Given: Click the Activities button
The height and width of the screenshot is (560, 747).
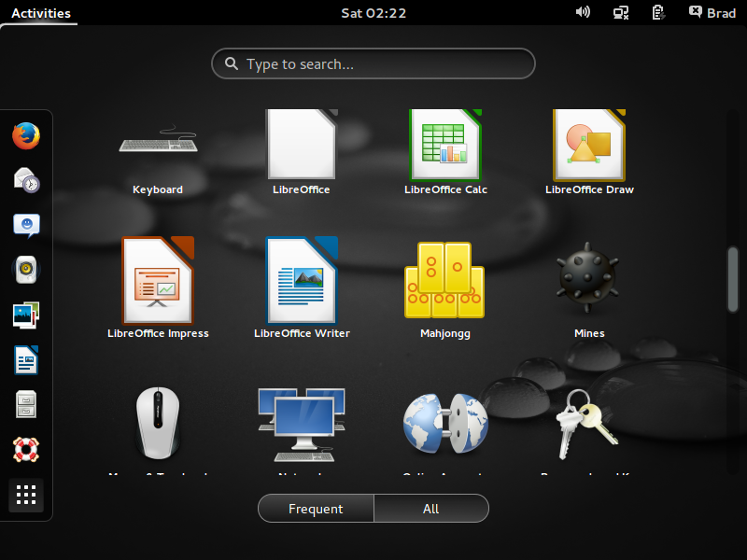Looking at the screenshot, I should click(x=41, y=13).
